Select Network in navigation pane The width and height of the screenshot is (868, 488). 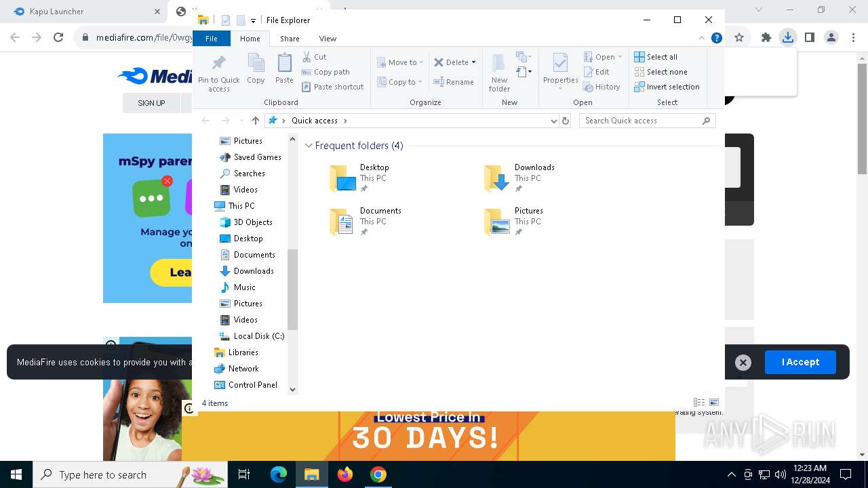pyautogui.click(x=236, y=369)
